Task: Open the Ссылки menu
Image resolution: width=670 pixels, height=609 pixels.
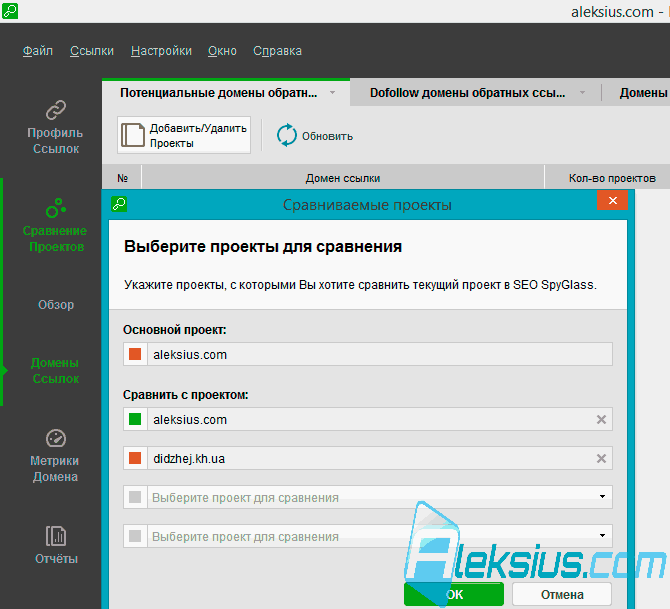Action: pyautogui.click(x=92, y=51)
